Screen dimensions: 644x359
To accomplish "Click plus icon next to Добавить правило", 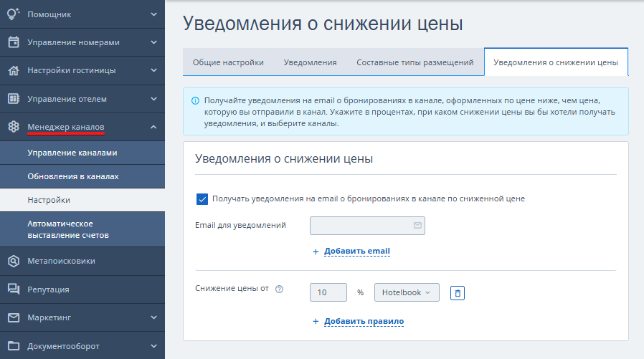I will 316,322.
